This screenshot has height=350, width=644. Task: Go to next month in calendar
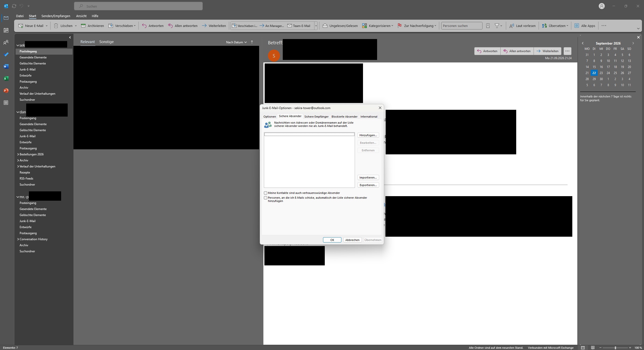click(633, 43)
